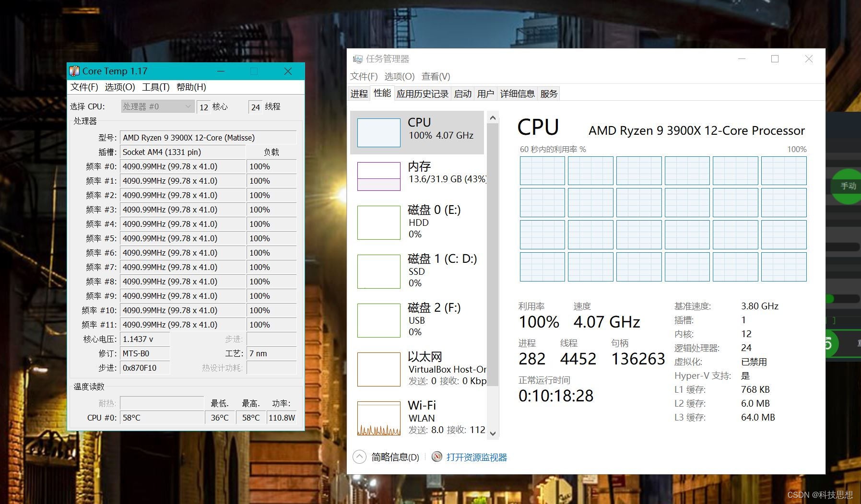Select the CPU performance thumbnail

(379, 132)
